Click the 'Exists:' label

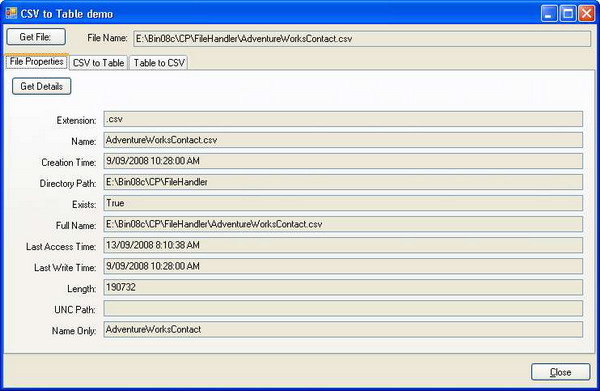pos(84,205)
